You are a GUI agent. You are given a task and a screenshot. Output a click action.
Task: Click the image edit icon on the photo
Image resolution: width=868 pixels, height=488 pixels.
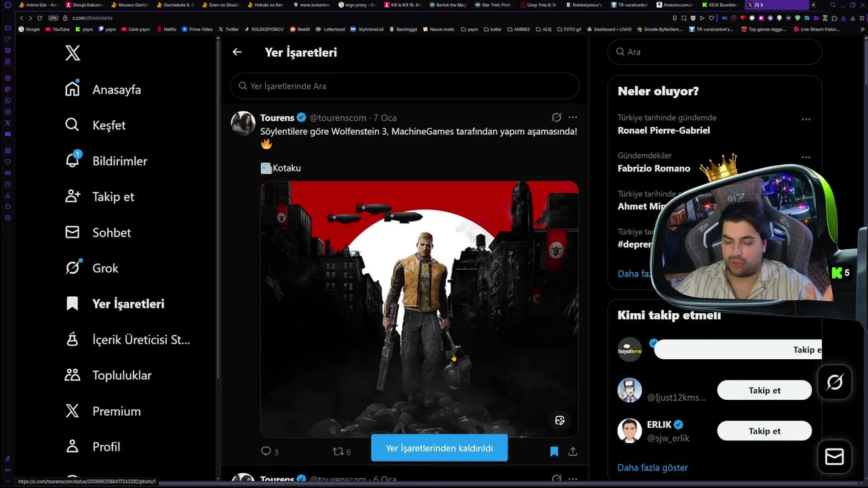(x=559, y=420)
